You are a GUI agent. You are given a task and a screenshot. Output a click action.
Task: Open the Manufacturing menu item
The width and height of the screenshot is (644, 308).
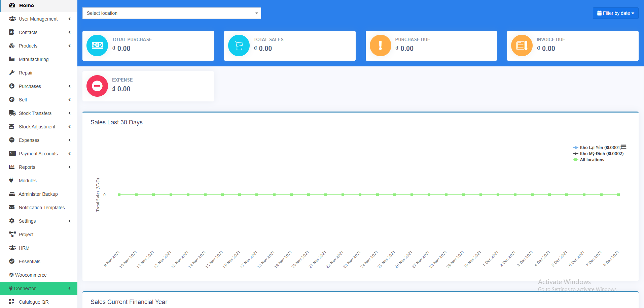coord(34,59)
